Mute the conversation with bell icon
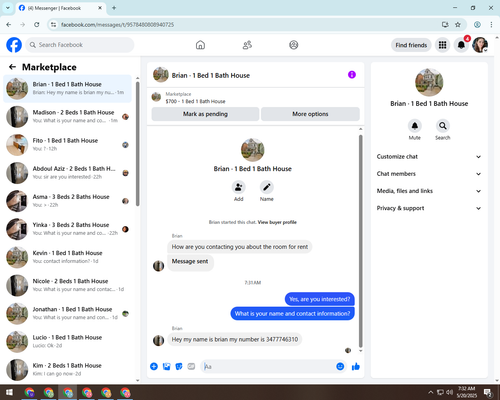 click(x=415, y=126)
